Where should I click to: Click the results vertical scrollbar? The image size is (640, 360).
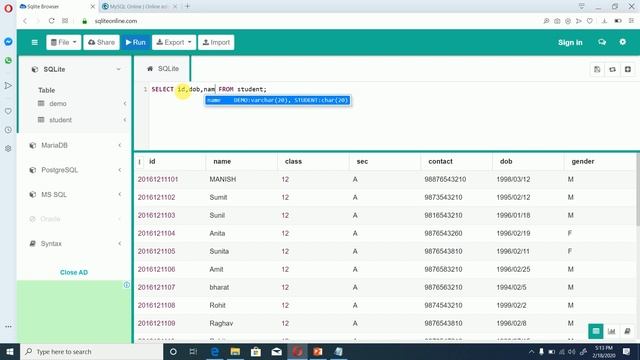pyautogui.click(x=638, y=190)
